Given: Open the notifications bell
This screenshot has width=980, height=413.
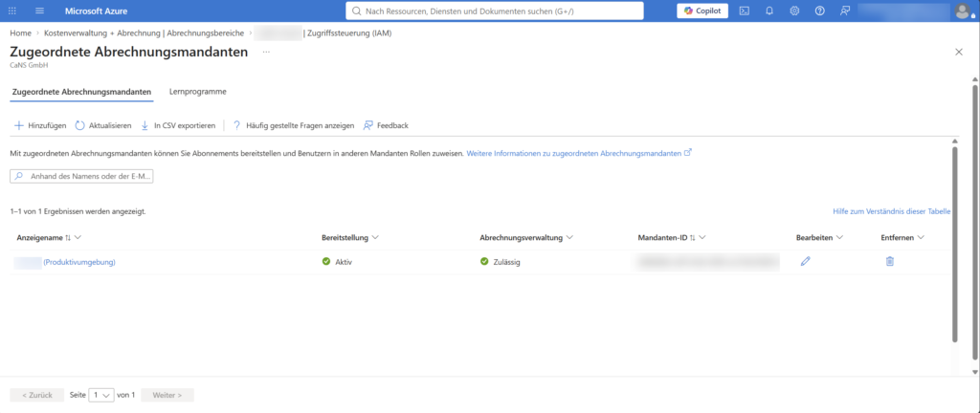Looking at the screenshot, I should (x=769, y=11).
